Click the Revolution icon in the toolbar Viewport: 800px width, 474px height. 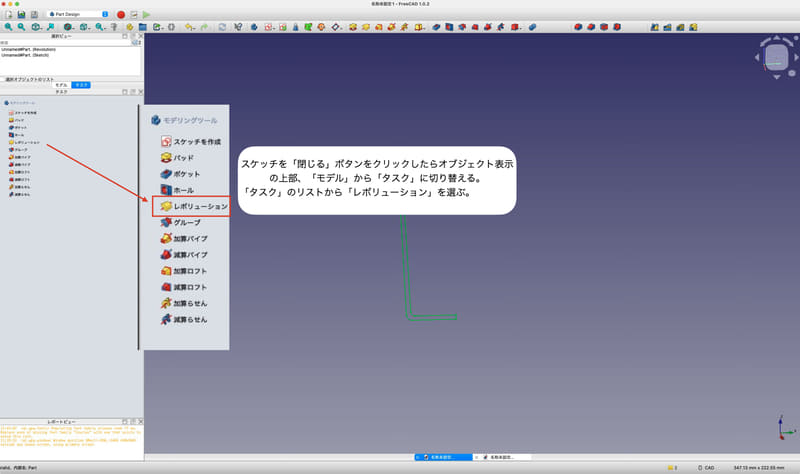[x=365, y=27]
